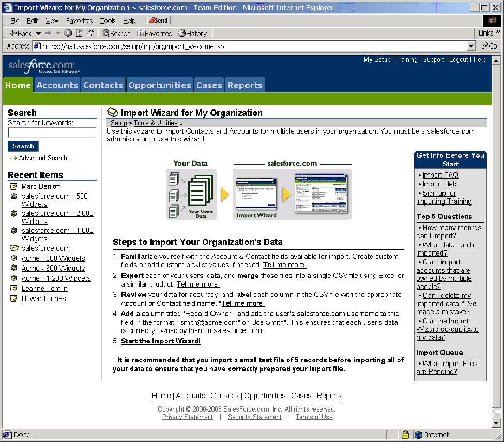The height and width of the screenshot is (442, 504).
Task: Open the Favorites menu
Action: pyautogui.click(x=80, y=21)
